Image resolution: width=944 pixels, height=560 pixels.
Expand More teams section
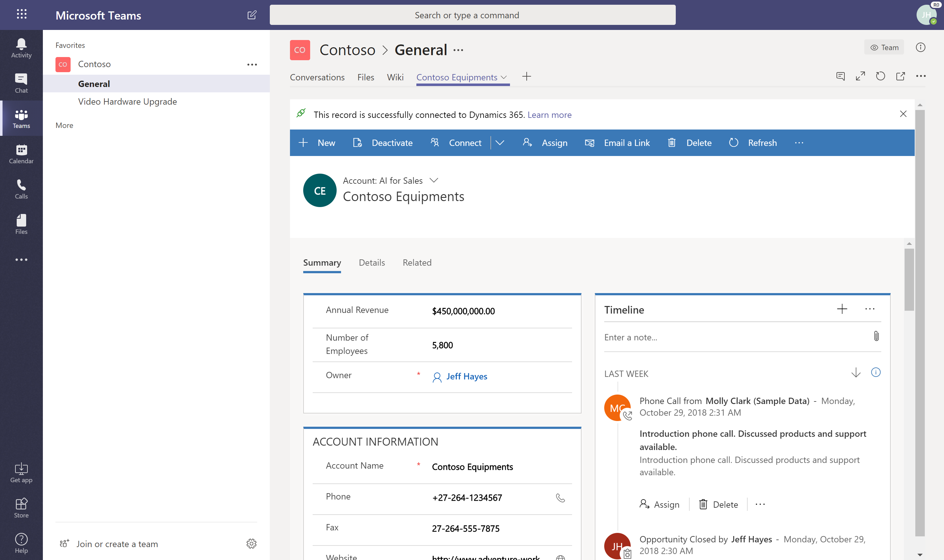pyautogui.click(x=64, y=125)
